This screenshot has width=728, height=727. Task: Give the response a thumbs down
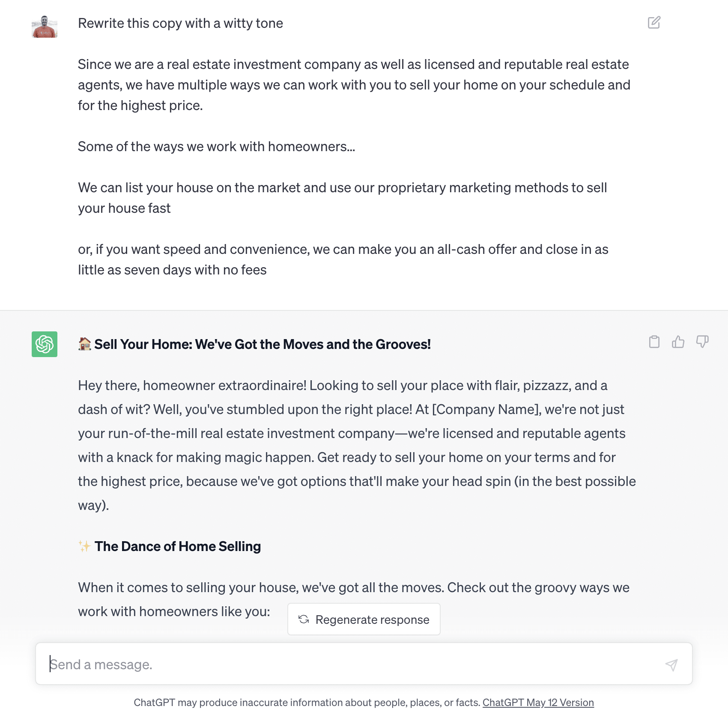pos(702,342)
